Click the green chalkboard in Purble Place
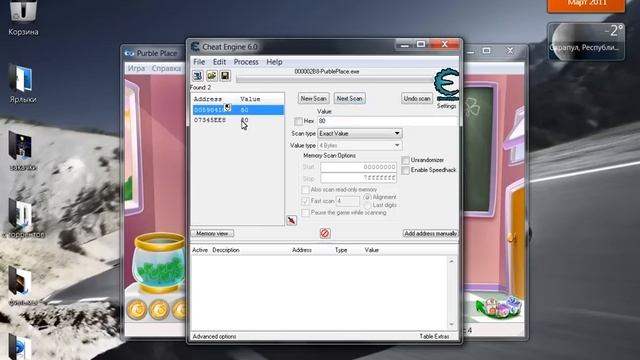 478,148
